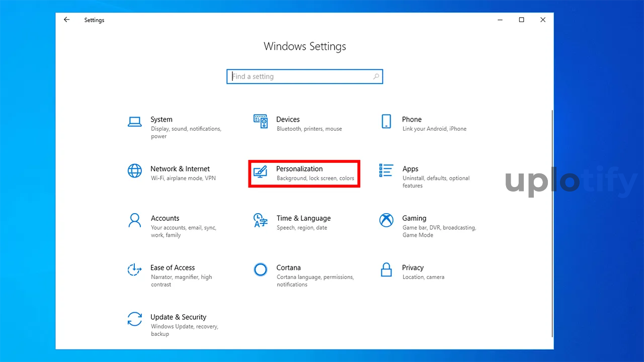644x362 pixels.
Task: Click the Time & Language icon
Action: click(x=260, y=220)
